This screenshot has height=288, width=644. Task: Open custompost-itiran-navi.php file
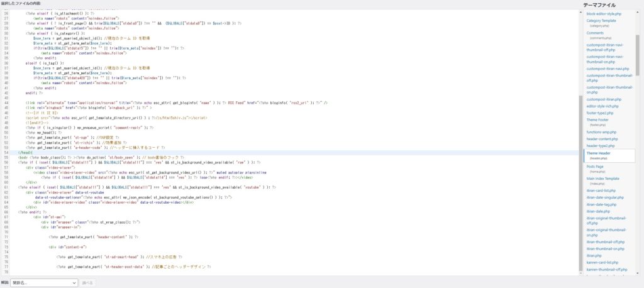click(608, 69)
